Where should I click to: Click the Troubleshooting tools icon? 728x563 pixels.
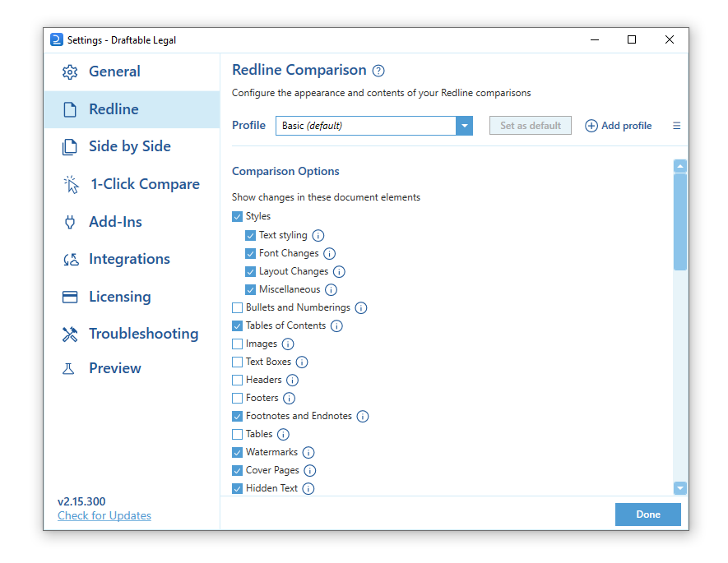click(x=70, y=335)
